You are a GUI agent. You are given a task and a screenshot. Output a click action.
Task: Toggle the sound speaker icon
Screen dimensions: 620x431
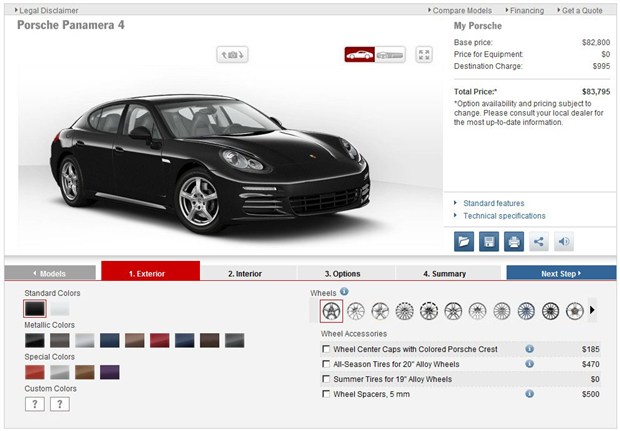point(565,241)
